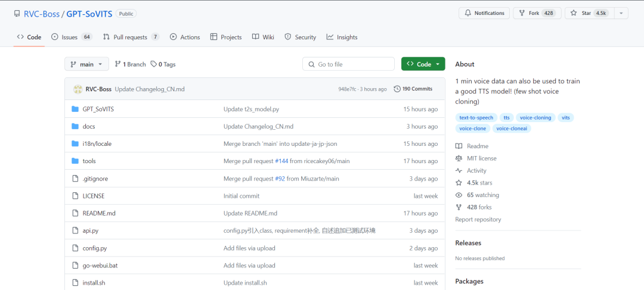Open the Wiki tab
Viewport: 644px width, 290px height.
point(263,37)
